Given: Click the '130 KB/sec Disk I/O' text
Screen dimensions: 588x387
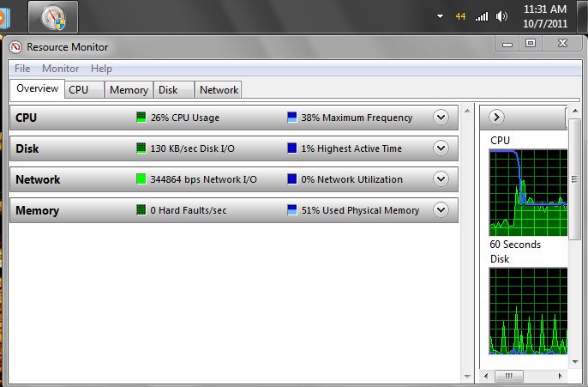Looking at the screenshot, I should (192, 148).
